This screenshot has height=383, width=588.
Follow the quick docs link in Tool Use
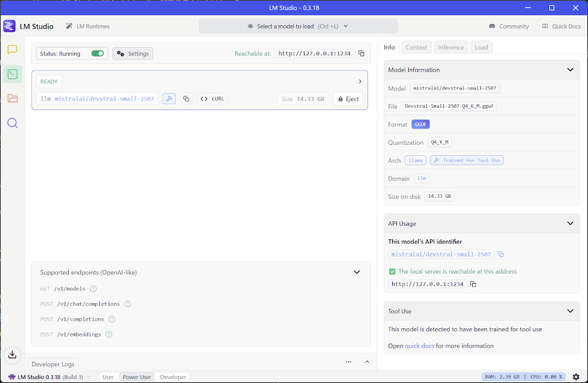419,346
